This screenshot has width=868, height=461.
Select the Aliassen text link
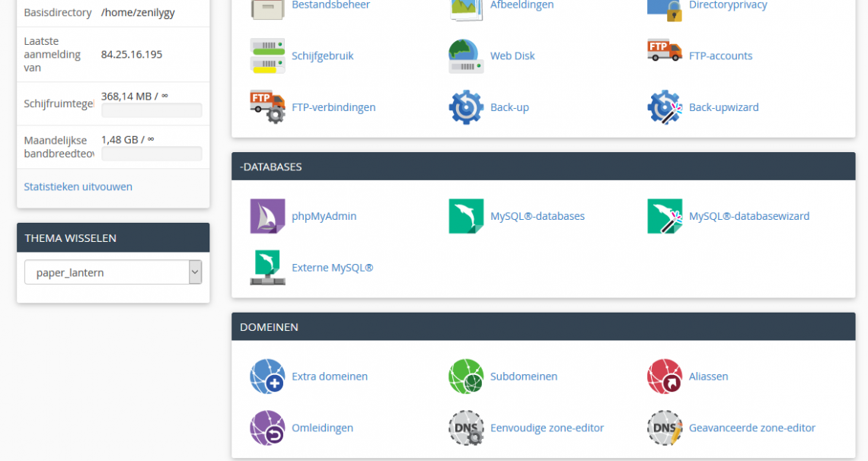pos(708,377)
